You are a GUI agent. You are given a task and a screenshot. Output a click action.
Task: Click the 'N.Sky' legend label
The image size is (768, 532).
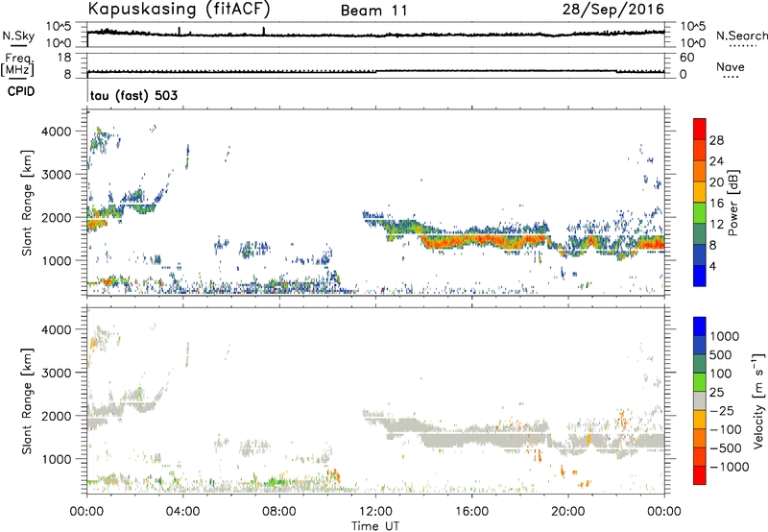coord(18,36)
